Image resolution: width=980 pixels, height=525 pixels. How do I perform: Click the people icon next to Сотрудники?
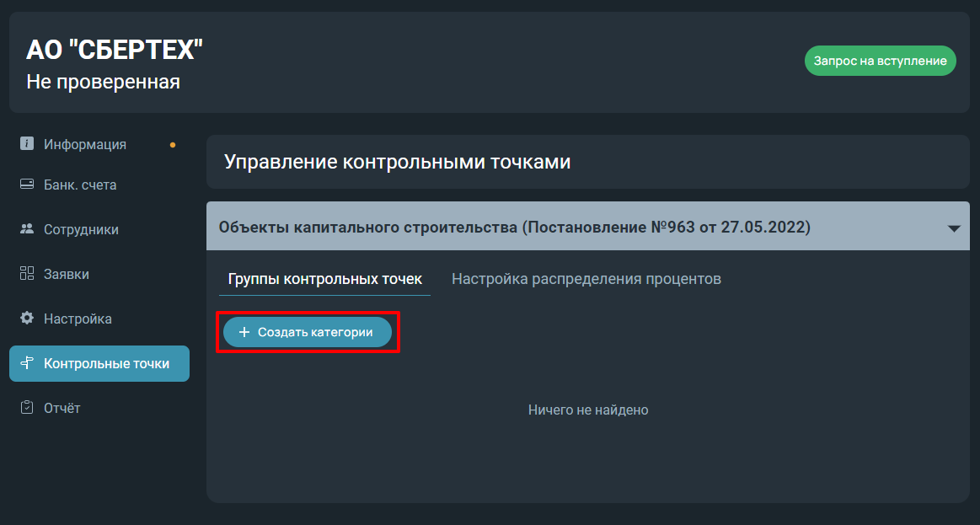click(27, 228)
